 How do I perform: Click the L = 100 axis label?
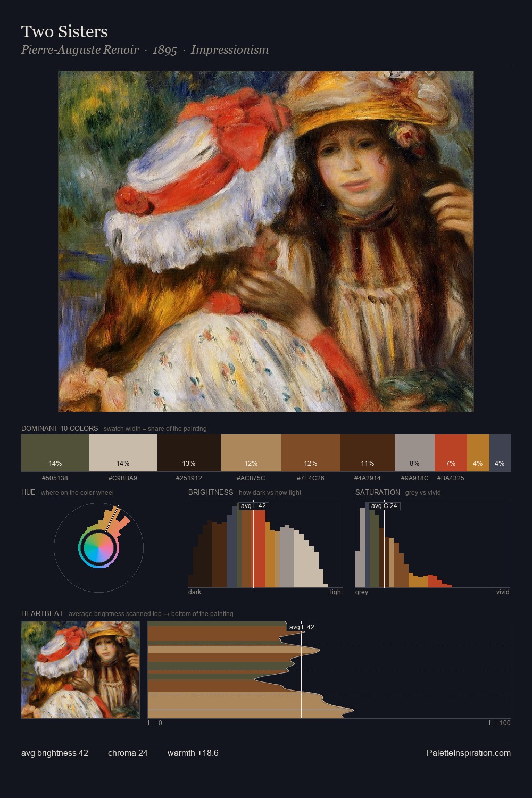(x=500, y=723)
